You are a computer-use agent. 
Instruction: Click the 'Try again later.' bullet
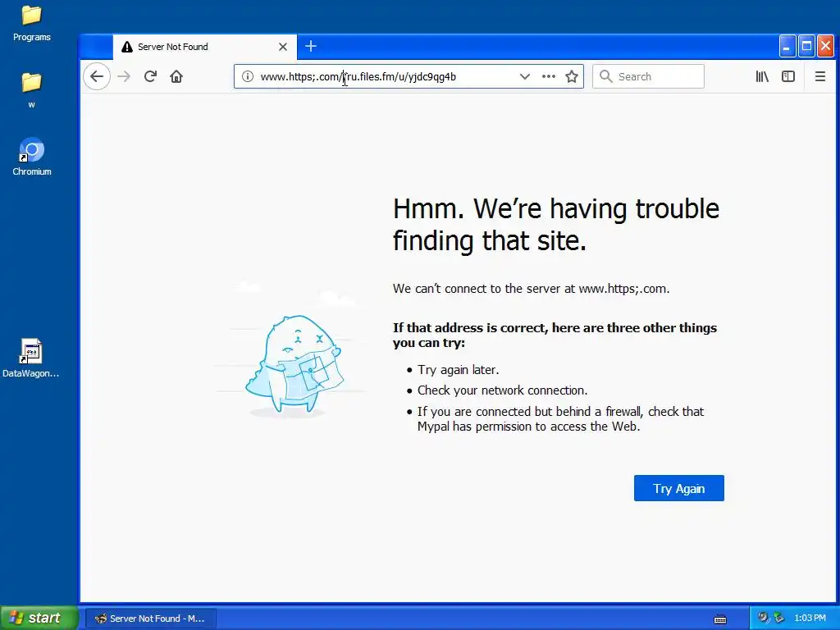[x=458, y=370]
